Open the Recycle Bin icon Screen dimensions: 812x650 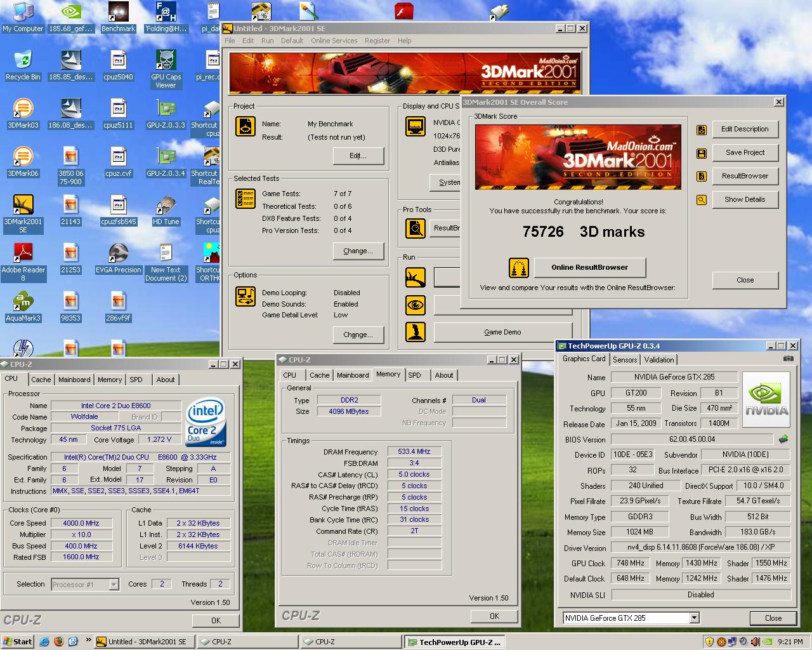coord(23,65)
